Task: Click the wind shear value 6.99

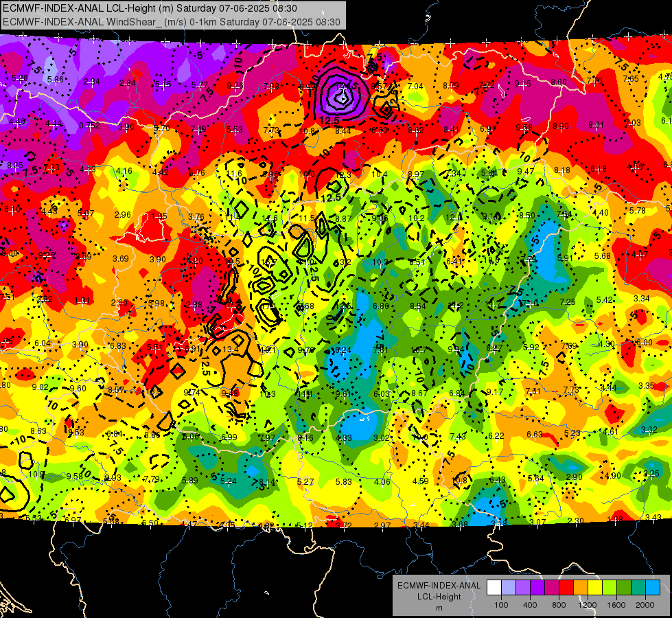Action: click(x=229, y=437)
